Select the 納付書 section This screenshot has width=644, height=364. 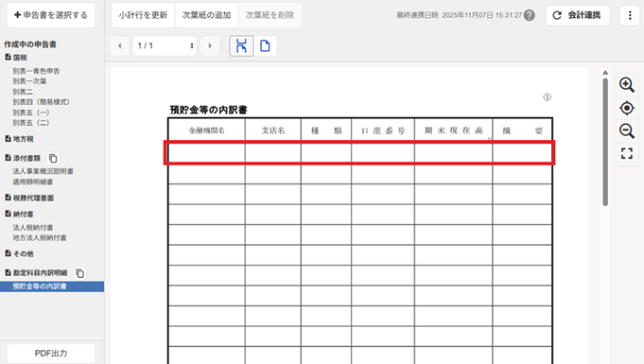pyautogui.click(x=19, y=214)
